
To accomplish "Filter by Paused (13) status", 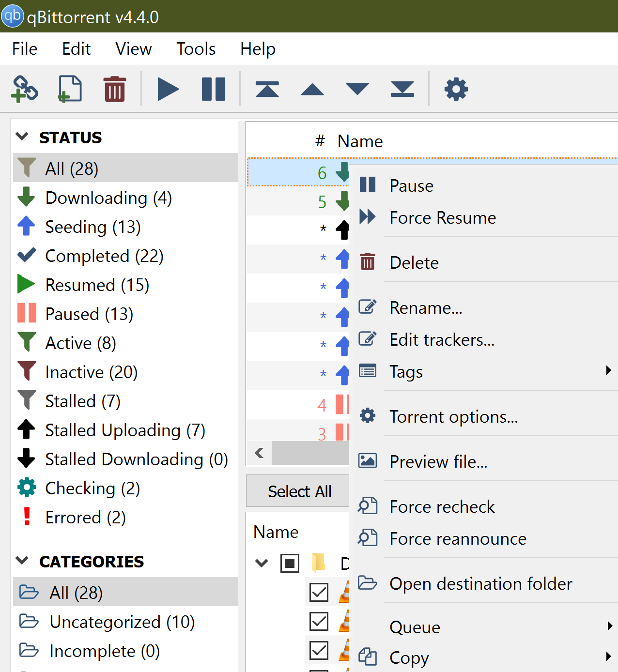I will pyautogui.click(x=125, y=314).
